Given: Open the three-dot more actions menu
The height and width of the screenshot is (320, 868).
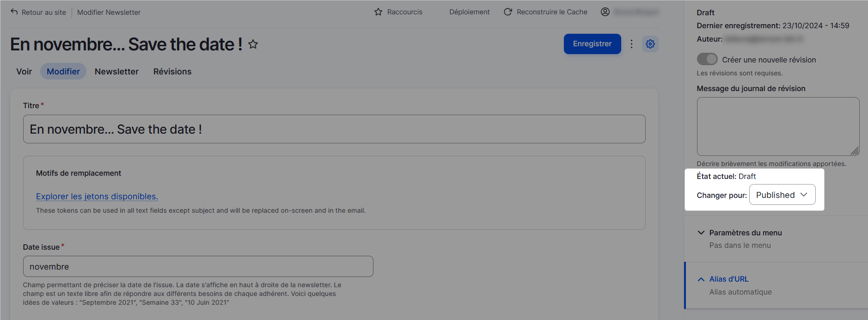Looking at the screenshot, I should (x=631, y=44).
